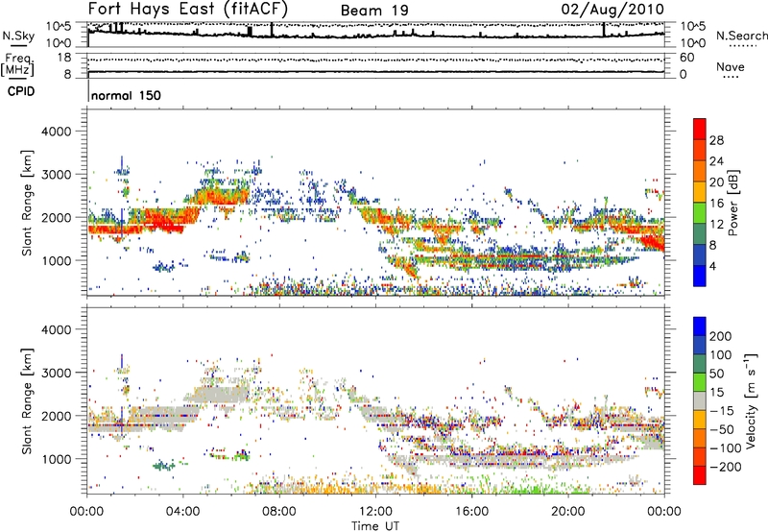Click the '4000' tick of the power panel

[56, 132]
